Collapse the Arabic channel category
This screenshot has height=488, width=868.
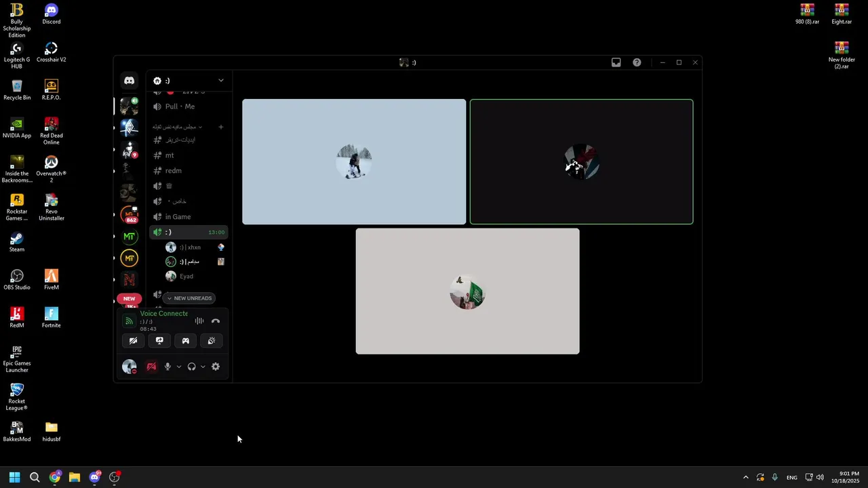[x=177, y=127]
